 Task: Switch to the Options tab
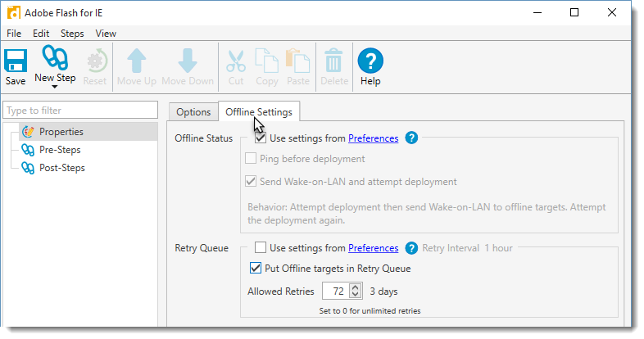[194, 112]
